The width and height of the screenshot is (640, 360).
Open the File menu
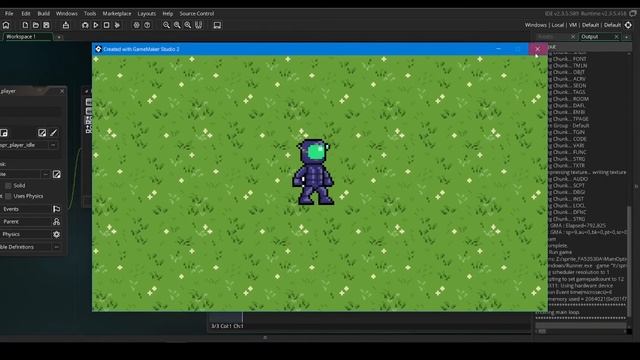point(9,13)
